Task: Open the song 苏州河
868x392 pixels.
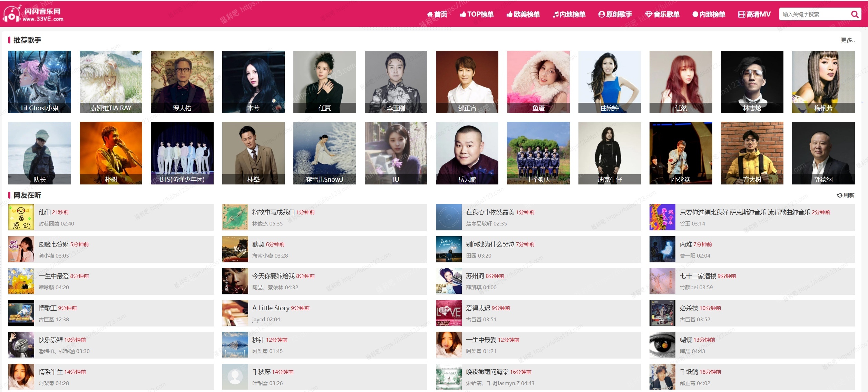Action: [475, 276]
